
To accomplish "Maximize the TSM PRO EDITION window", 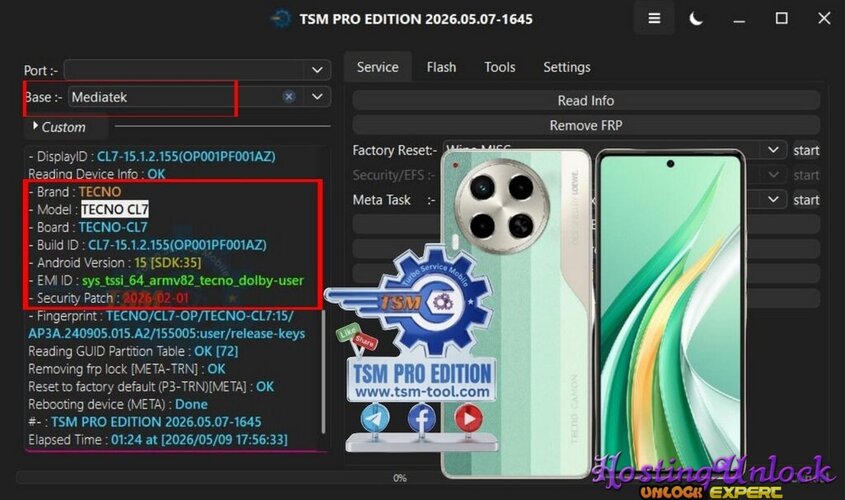I will 781,18.
